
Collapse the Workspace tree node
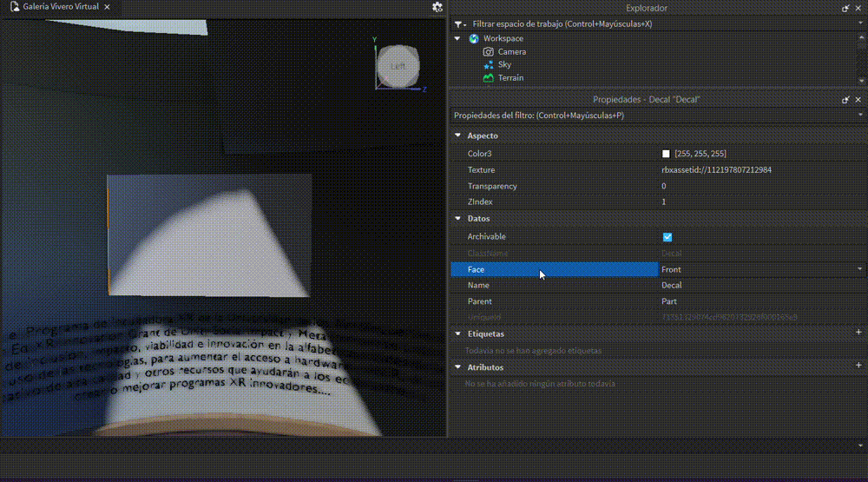point(458,39)
